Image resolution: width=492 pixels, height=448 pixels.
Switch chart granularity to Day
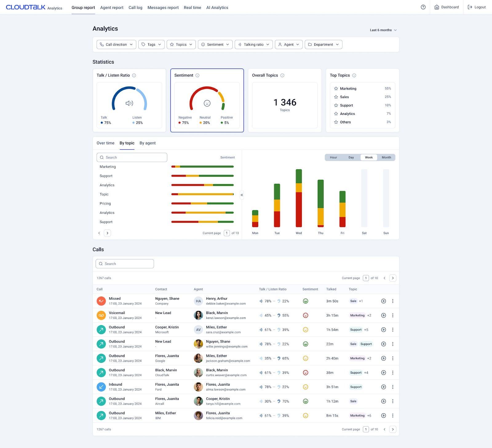coord(351,157)
